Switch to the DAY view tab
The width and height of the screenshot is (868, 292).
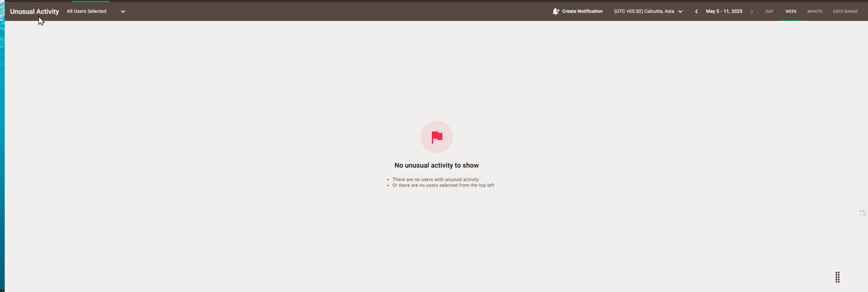click(x=769, y=12)
